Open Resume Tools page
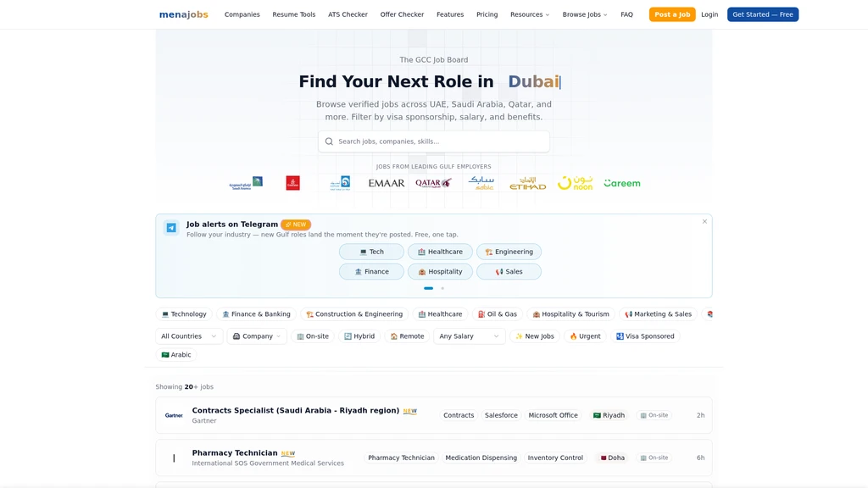 [294, 14]
